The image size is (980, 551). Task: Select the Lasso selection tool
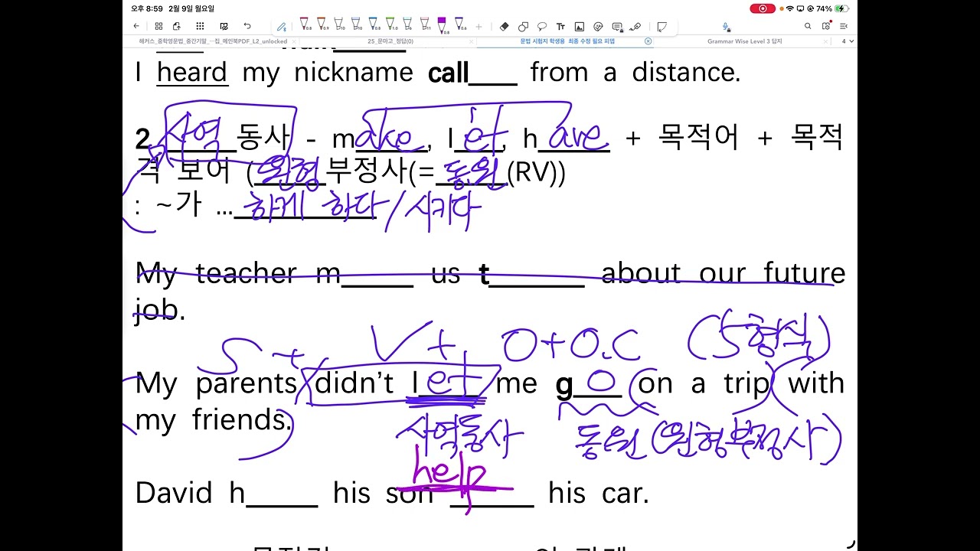[542, 27]
